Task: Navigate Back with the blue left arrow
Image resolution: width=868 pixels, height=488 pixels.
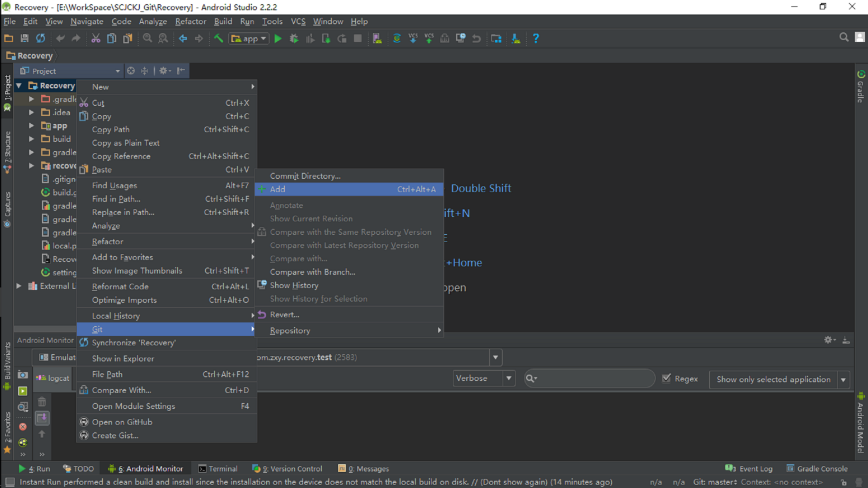Action: [x=183, y=38]
